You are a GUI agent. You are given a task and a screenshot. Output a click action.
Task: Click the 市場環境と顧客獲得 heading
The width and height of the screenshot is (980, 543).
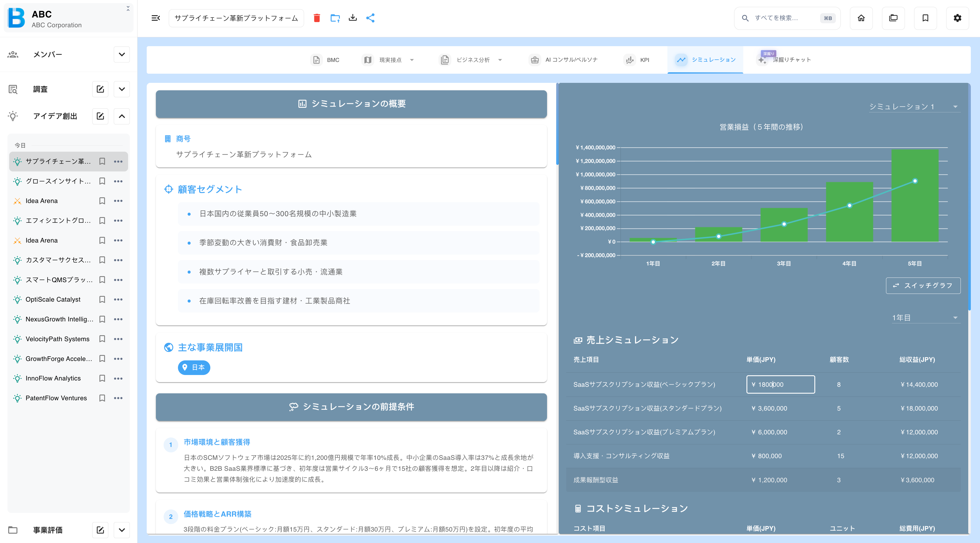(x=217, y=442)
